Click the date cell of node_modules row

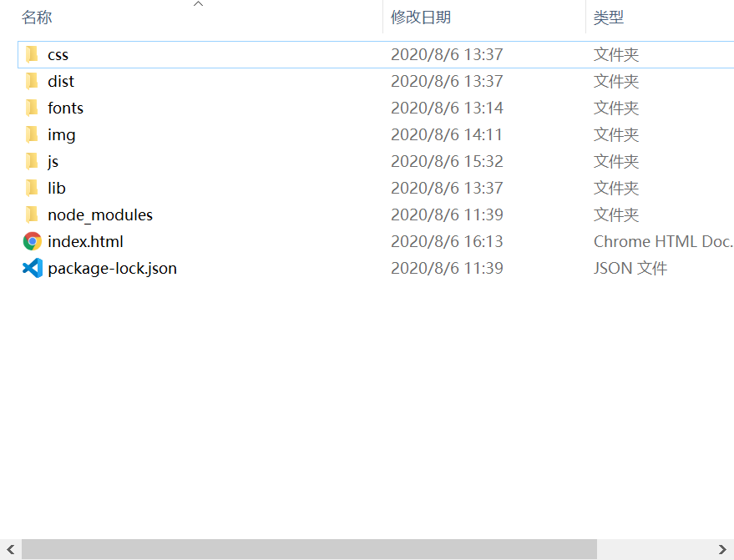coord(447,214)
